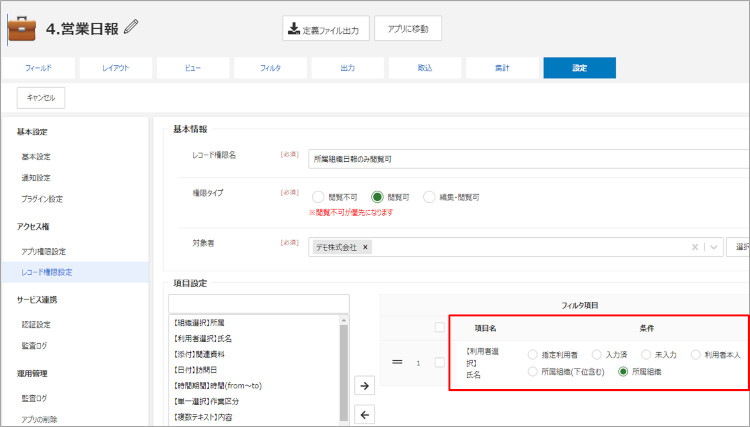Check the row 1 checkbox
Viewport: 750px width, 427px height.
click(x=440, y=362)
